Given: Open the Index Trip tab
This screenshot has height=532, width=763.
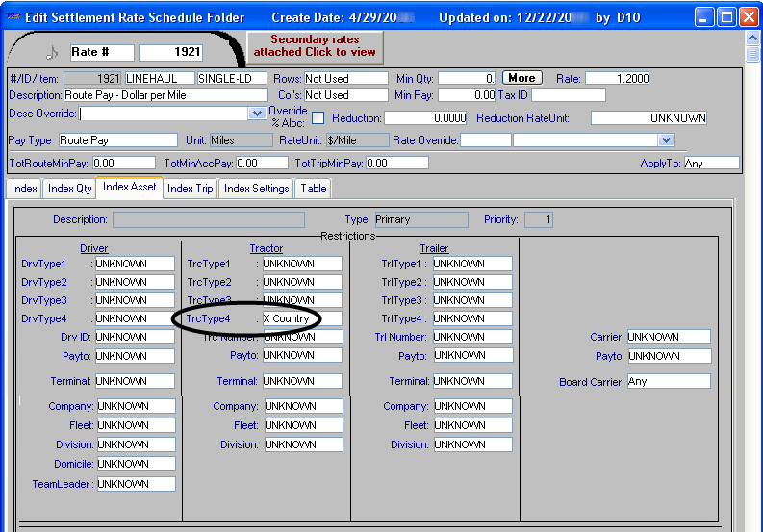Looking at the screenshot, I should [191, 189].
